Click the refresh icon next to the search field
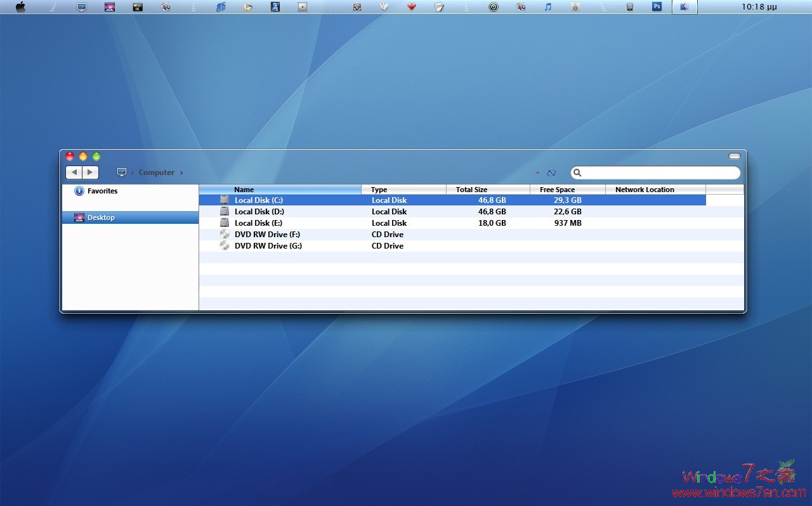 pos(551,172)
